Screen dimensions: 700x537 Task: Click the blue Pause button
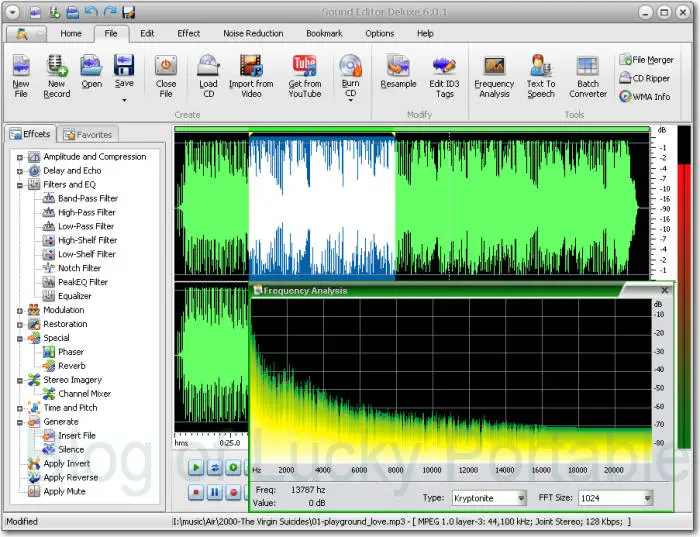[214, 492]
